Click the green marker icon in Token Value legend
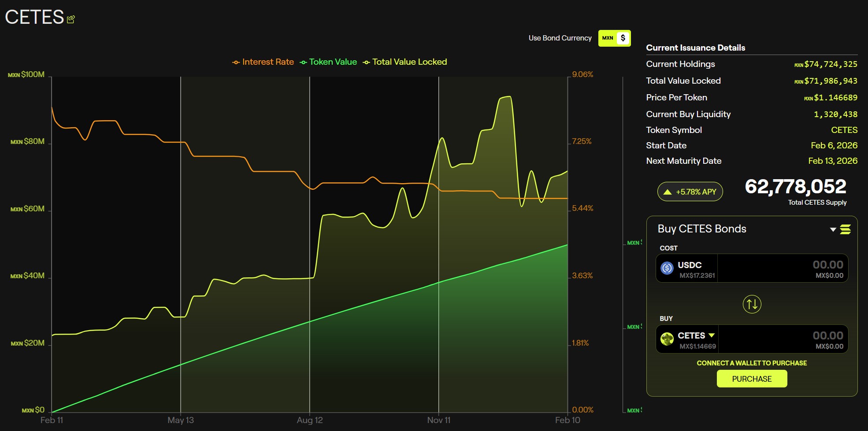This screenshot has width=868, height=431. point(304,62)
